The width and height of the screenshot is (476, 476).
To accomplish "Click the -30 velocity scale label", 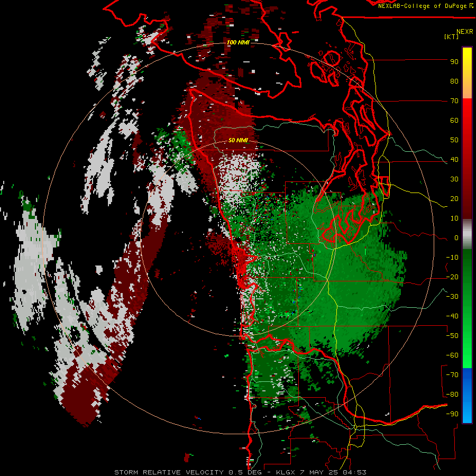I will [452, 297].
